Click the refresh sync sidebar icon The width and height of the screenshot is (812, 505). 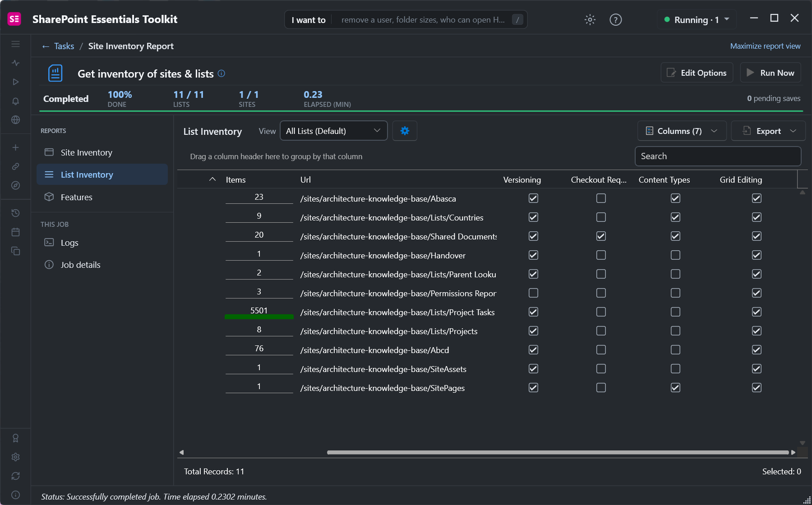(x=15, y=476)
